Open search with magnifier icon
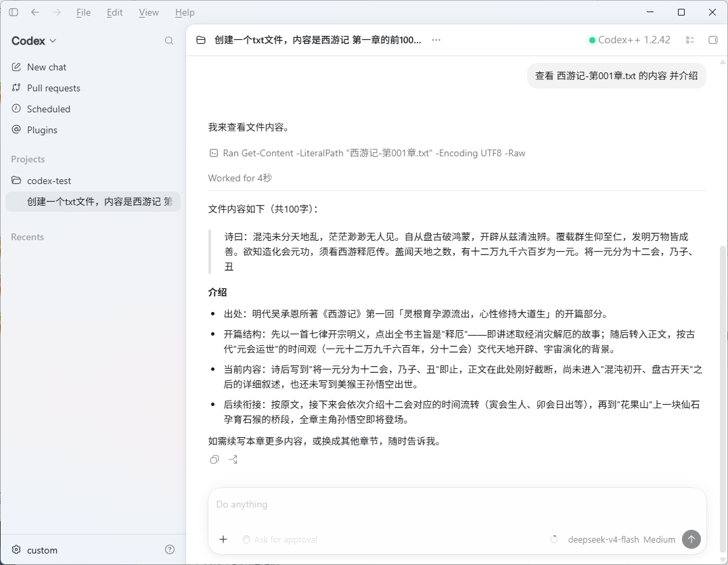Viewport: 728px width, 565px height. [169, 41]
